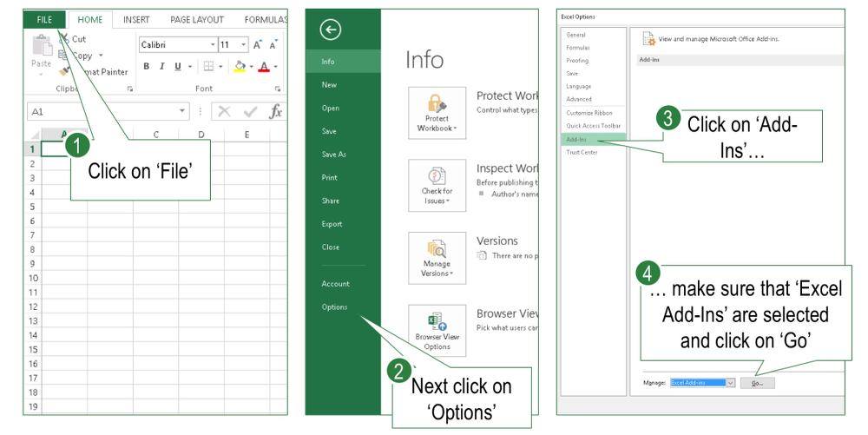Select General in Excel Options list
The height and width of the screenshot is (435, 868).
(x=576, y=35)
